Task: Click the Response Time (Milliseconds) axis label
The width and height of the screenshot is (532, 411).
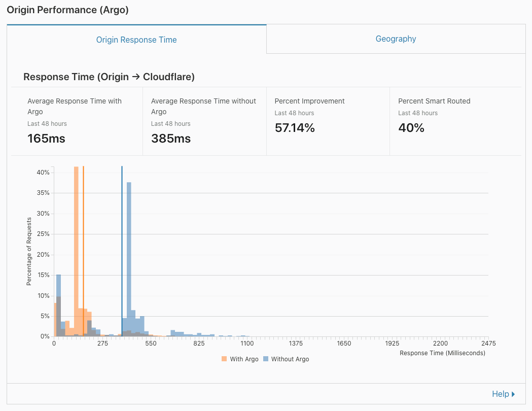Action: (442, 353)
